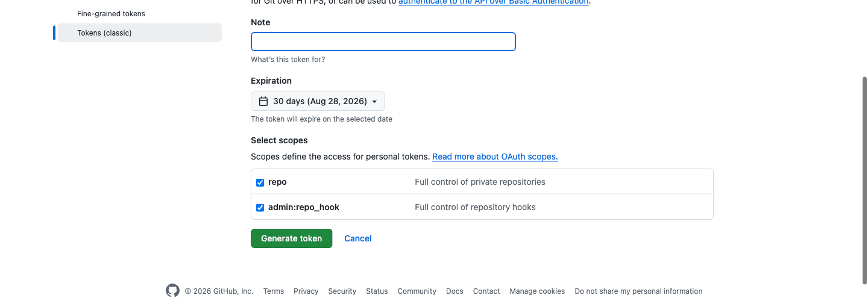Click the caret arrow on Expiration selector
868x301 pixels.
pyautogui.click(x=375, y=102)
